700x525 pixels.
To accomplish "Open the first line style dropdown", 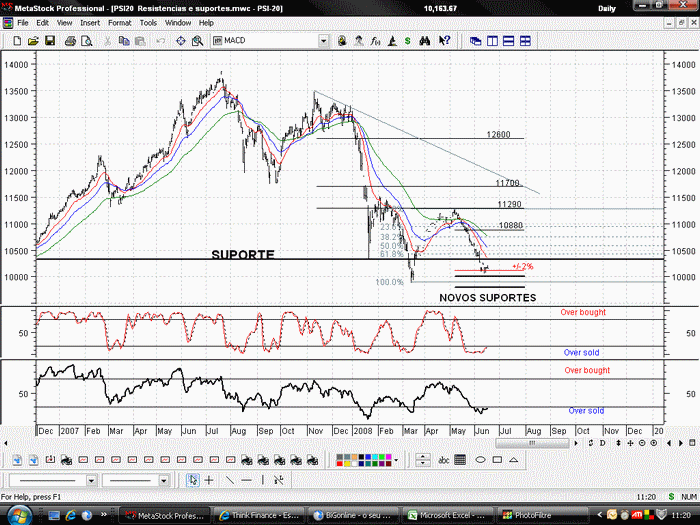I will pos(91,481).
